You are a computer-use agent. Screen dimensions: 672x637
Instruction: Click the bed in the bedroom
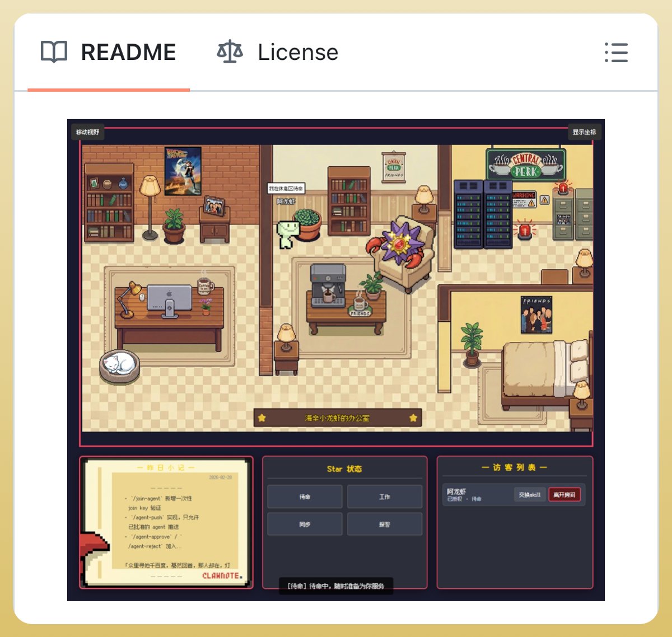tap(547, 372)
